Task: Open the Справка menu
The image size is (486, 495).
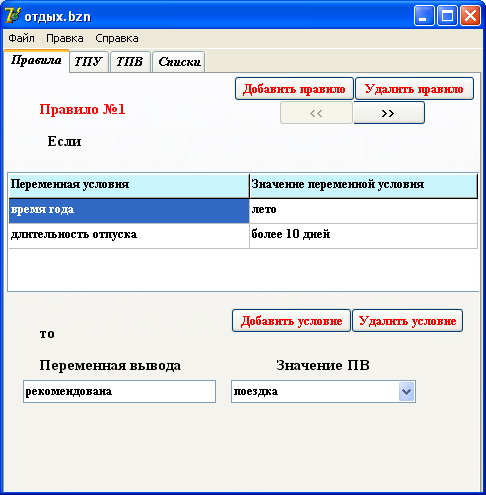Action: (x=117, y=38)
